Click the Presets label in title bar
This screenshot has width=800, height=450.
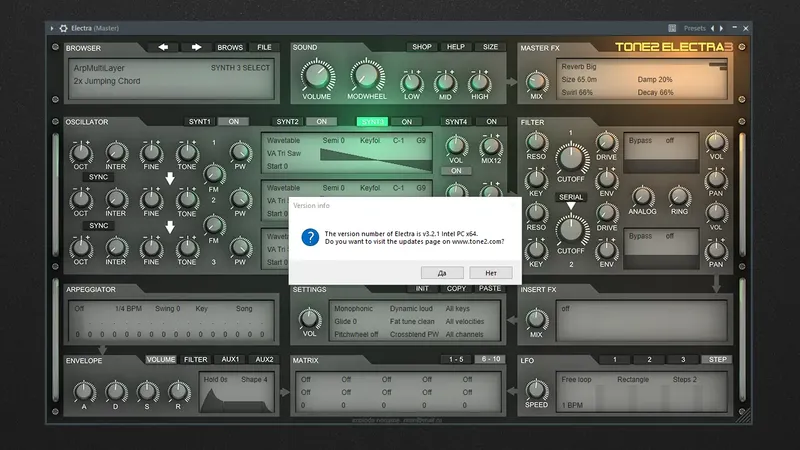[x=694, y=29]
